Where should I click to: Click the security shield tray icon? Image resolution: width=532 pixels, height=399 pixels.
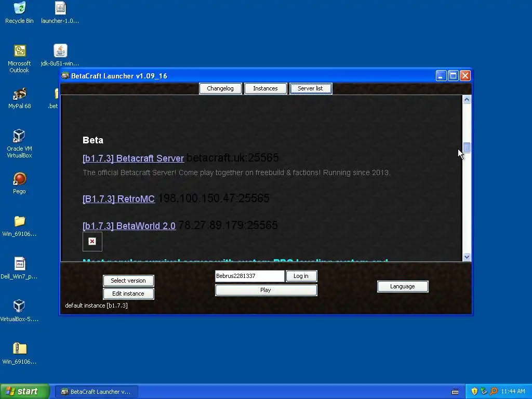pos(474,391)
